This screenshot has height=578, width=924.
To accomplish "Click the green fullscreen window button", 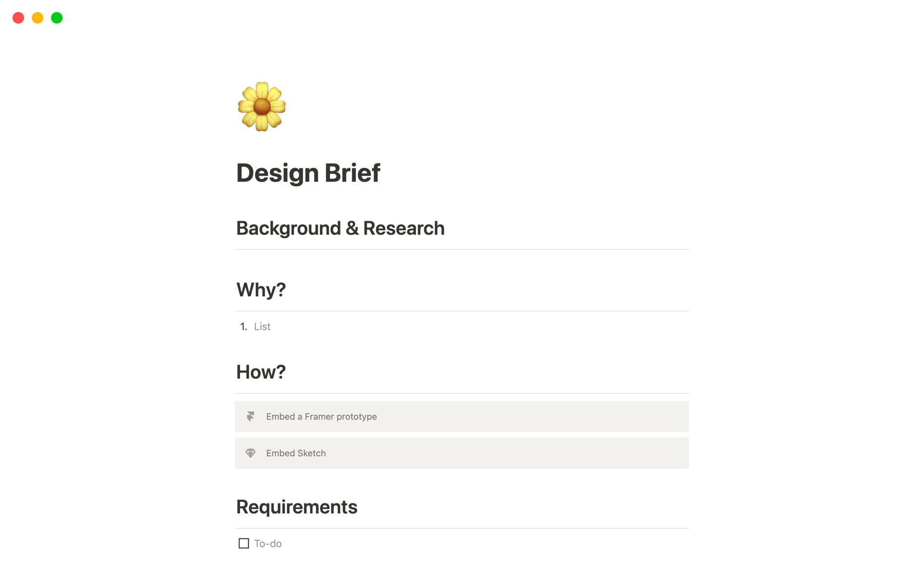I will click(x=56, y=18).
